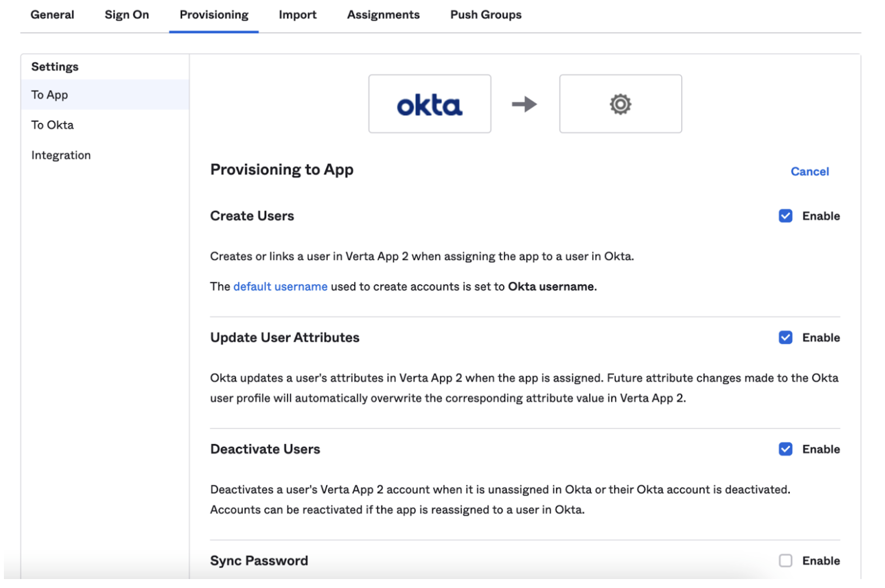Open the Assignments tab
Screen dimensions: 885x588
(x=383, y=15)
